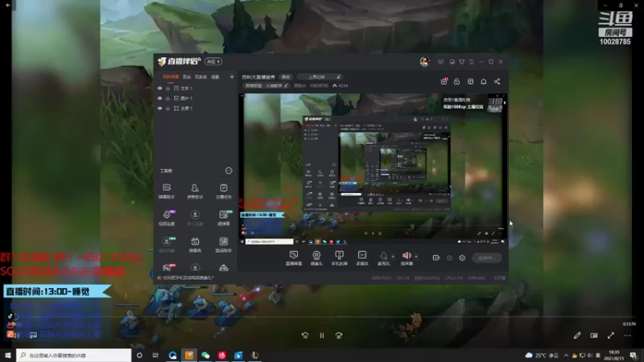This screenshot has width=644, height=362.
Task: Open 主播任务 tool in toolbox
Action: (224, 191)
